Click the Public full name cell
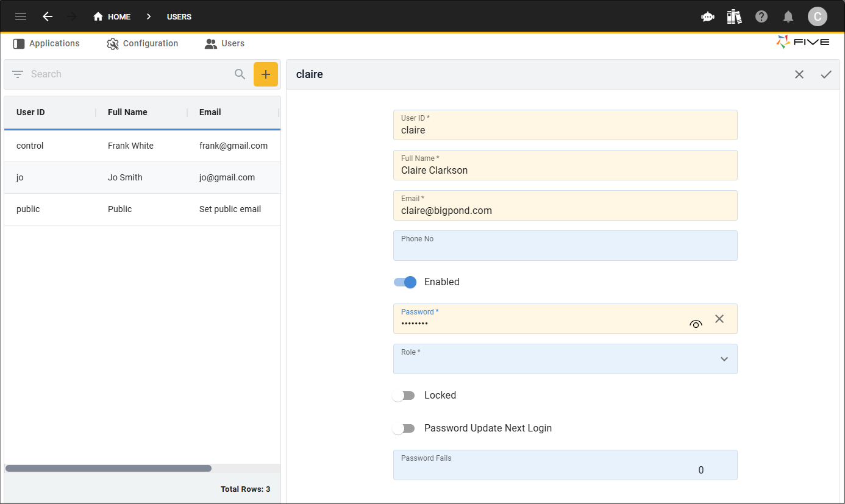Image resolution: width=845 pixels, height=504 pixels. tap(119, 209)
